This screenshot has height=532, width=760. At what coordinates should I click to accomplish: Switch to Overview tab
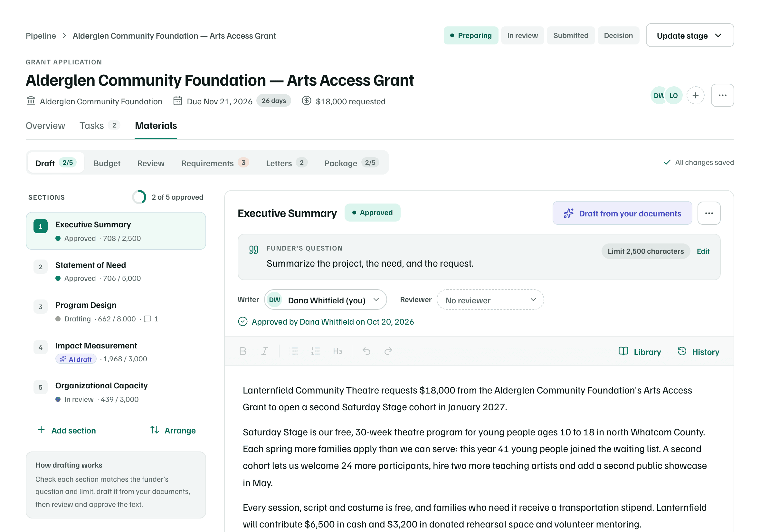click(45, 126)
